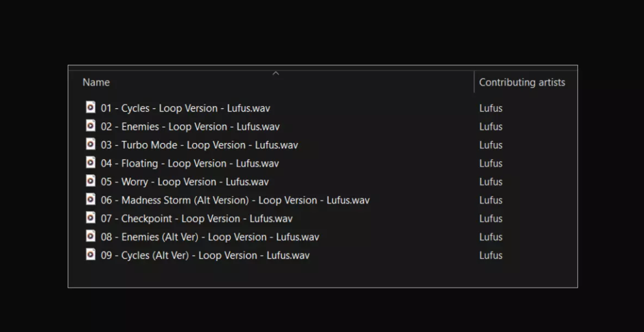Screen dimensions: 644x332
Task: Toggle the sort direction arrow above Name
Action: (276, 74)
